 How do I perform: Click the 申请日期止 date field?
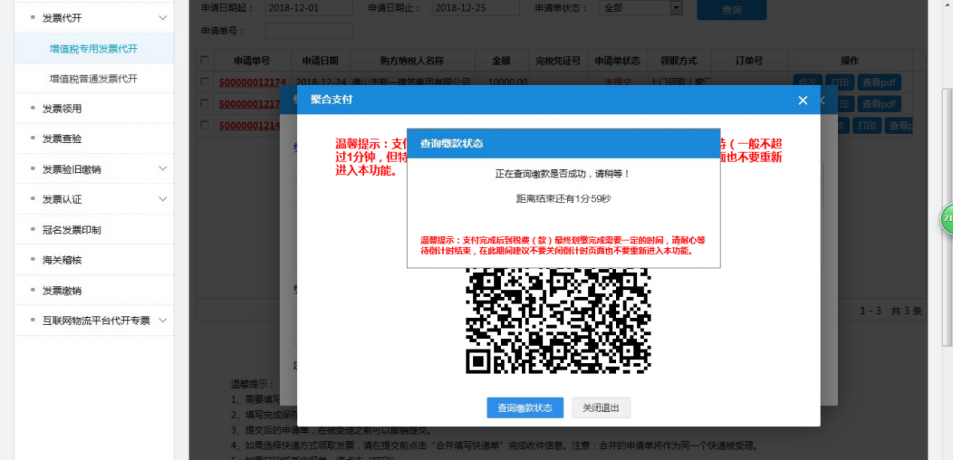(x=476, y=9)
